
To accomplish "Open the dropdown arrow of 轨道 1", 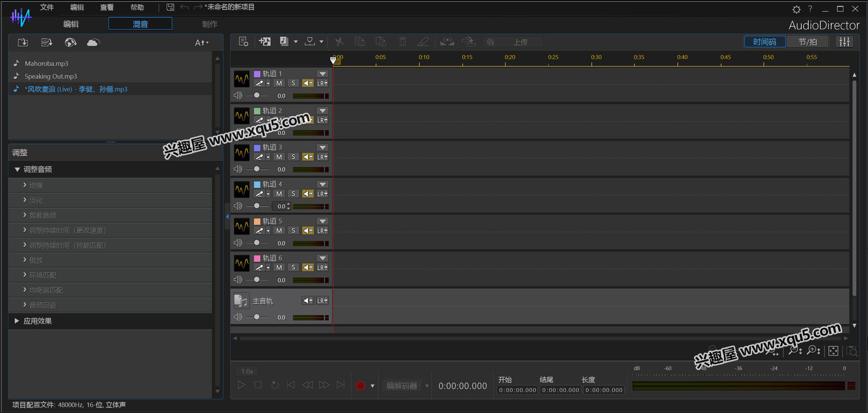I will [x=322, y=74].
